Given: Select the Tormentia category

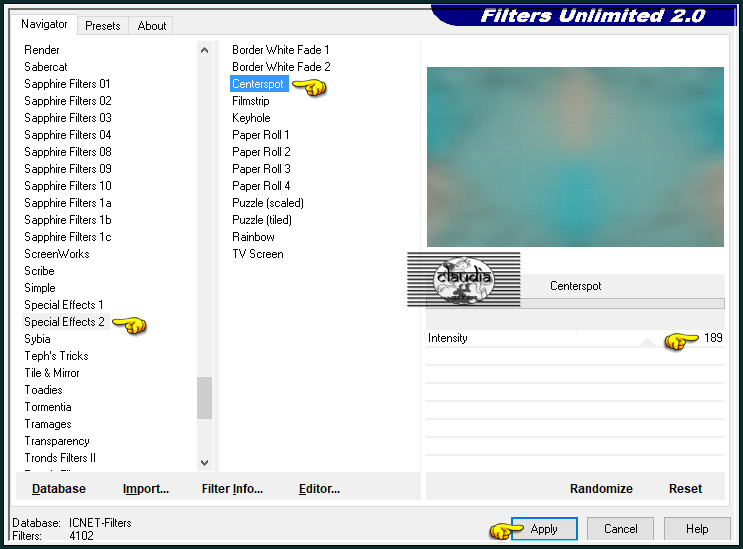Looking at the screenshot, I should 48,407.
